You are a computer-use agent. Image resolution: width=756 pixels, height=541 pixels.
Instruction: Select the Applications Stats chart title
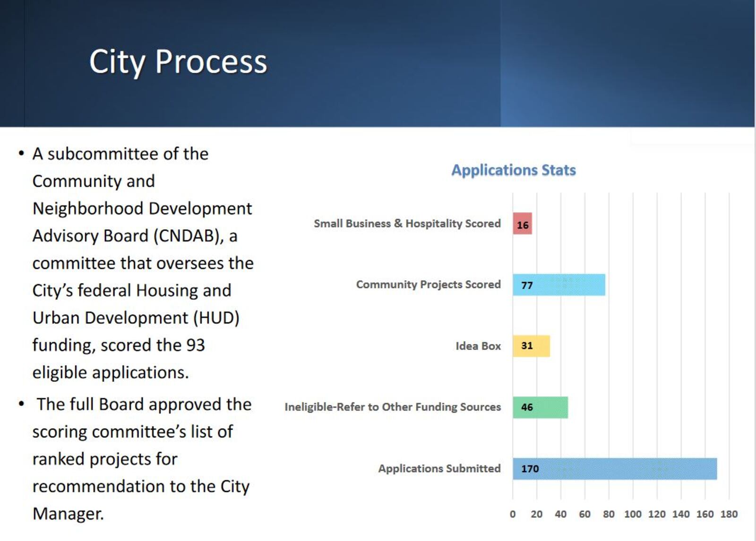point(513,170)
